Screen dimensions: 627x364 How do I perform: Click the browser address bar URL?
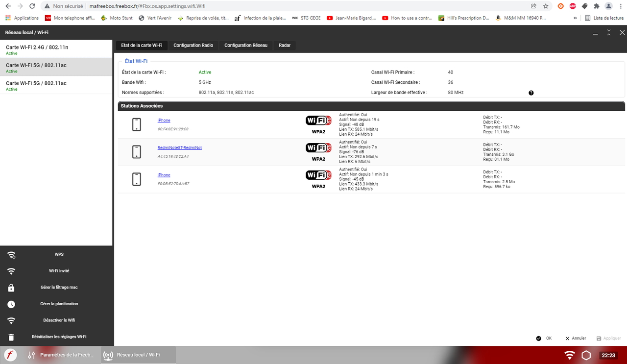[147, 6]
